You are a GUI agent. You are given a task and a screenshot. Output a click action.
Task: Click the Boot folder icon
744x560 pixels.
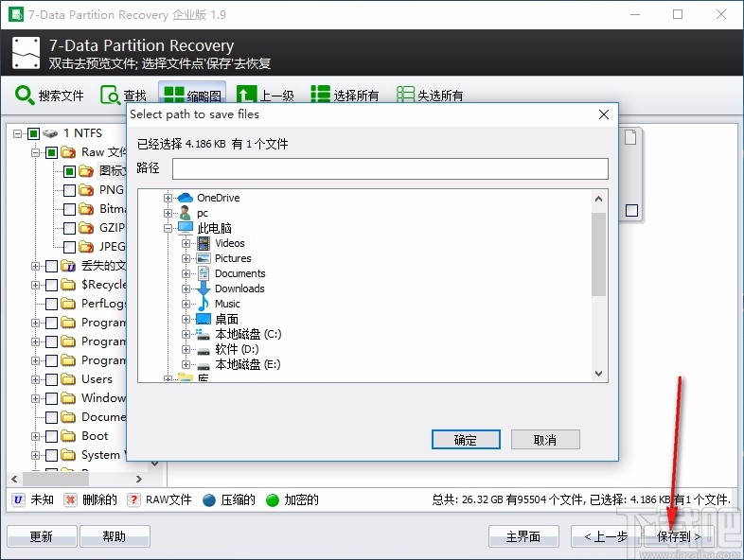(x=68, y=436)
